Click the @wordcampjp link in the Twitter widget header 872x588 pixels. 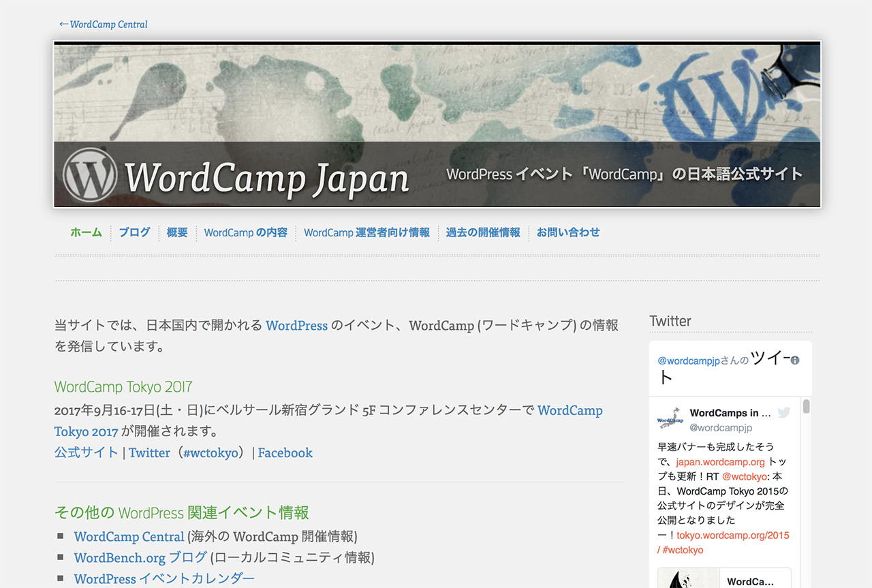(x=689, y=360)
